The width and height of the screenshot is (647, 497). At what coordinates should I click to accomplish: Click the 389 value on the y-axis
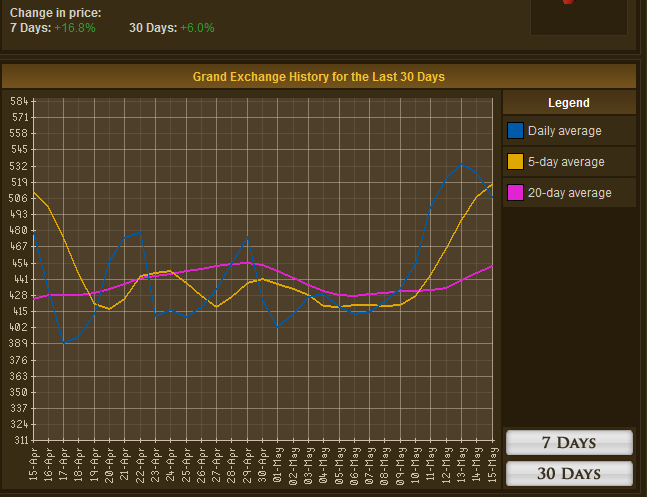(x=19, y=343)
